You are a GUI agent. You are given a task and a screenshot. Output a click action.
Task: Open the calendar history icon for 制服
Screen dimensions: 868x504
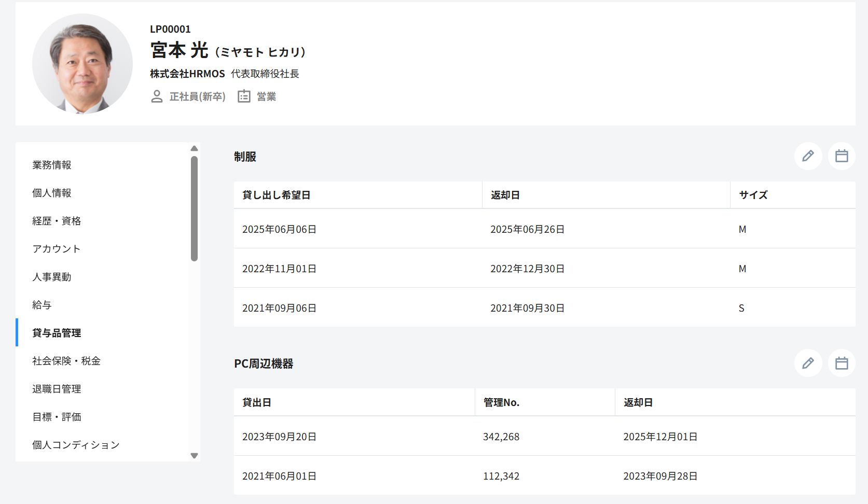tap(841, 156)
